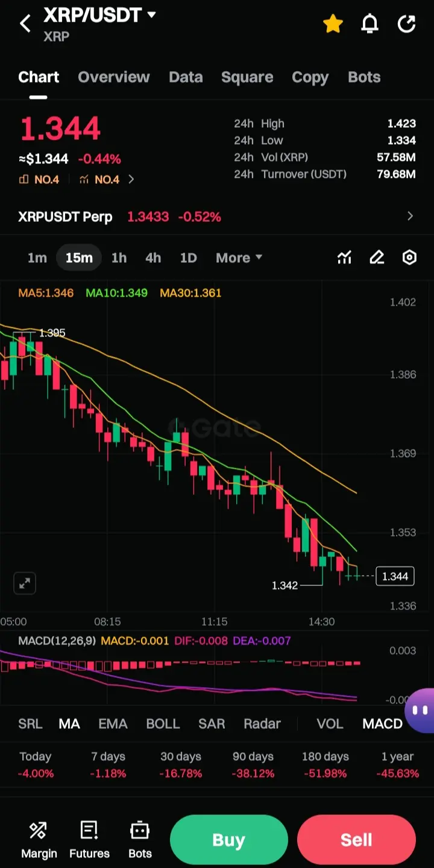This screenshot has height=868, width=434.
Task: Tap the 1.395 high marker on chart
Action: tap(52, 333)
